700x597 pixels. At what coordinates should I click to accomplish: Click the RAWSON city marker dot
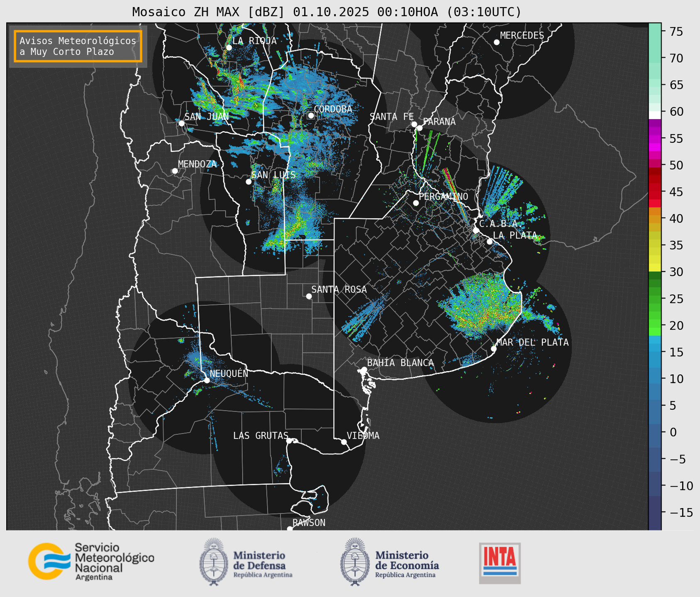coord(290,529)
